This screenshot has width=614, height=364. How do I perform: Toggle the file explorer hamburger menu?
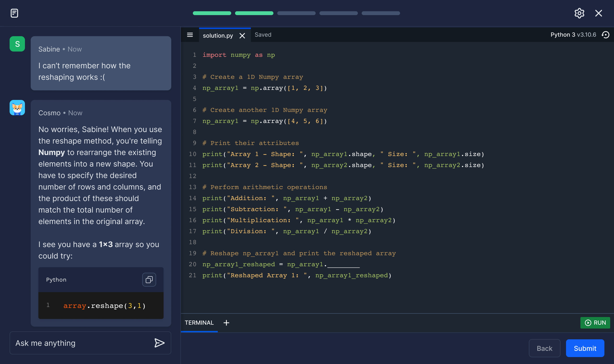click(x=190, y=35)
